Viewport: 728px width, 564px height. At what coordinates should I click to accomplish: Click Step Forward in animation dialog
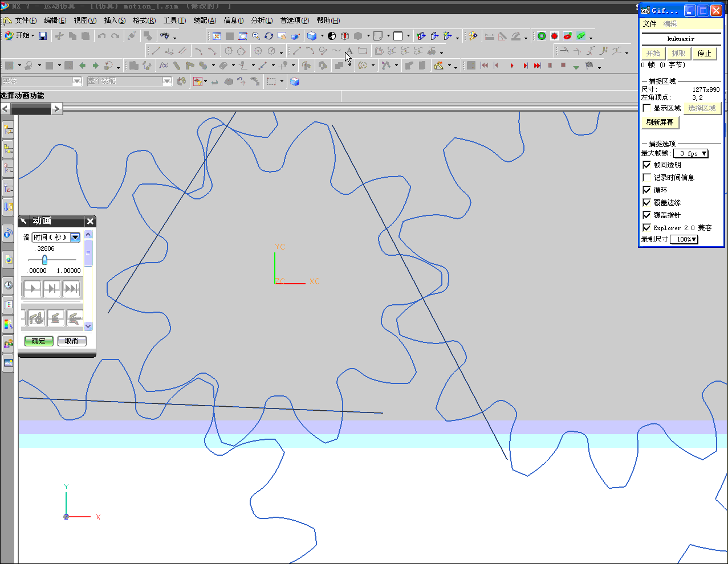tap(52, 289)
